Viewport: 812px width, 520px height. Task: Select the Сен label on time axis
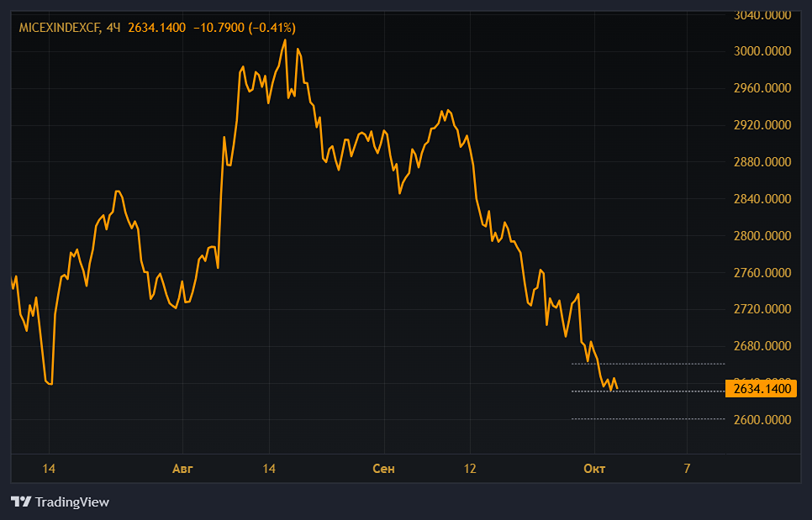383,469
